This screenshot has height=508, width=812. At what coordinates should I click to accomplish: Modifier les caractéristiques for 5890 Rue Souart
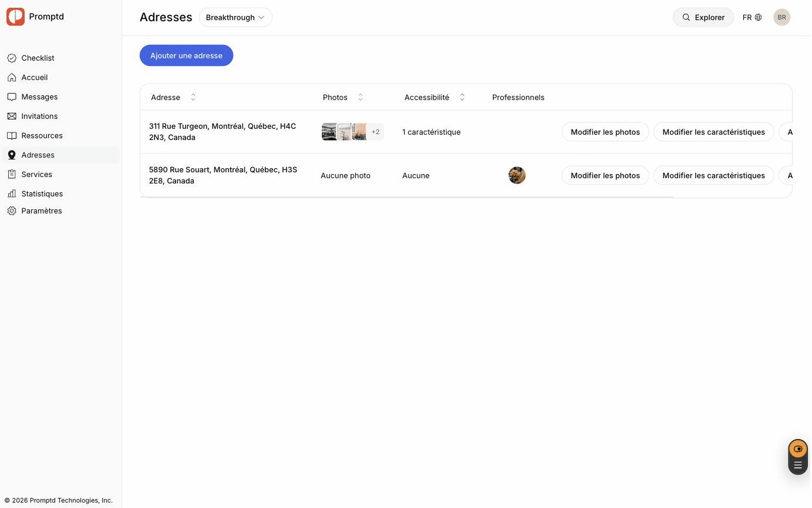click(x=714, y=176)
